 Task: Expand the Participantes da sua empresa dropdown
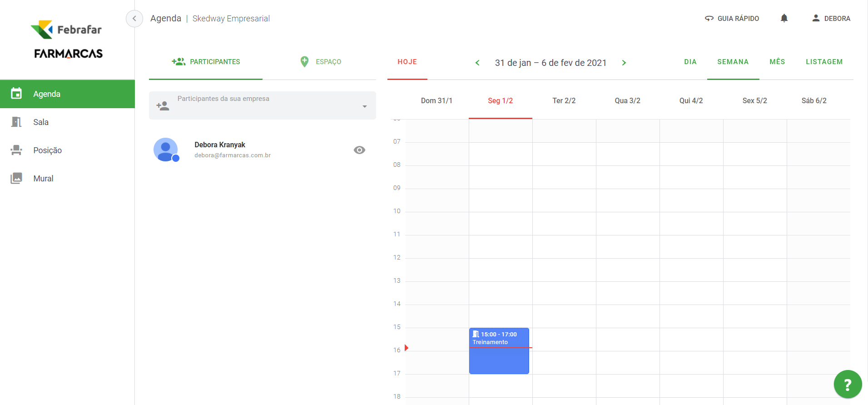[364, 106]
